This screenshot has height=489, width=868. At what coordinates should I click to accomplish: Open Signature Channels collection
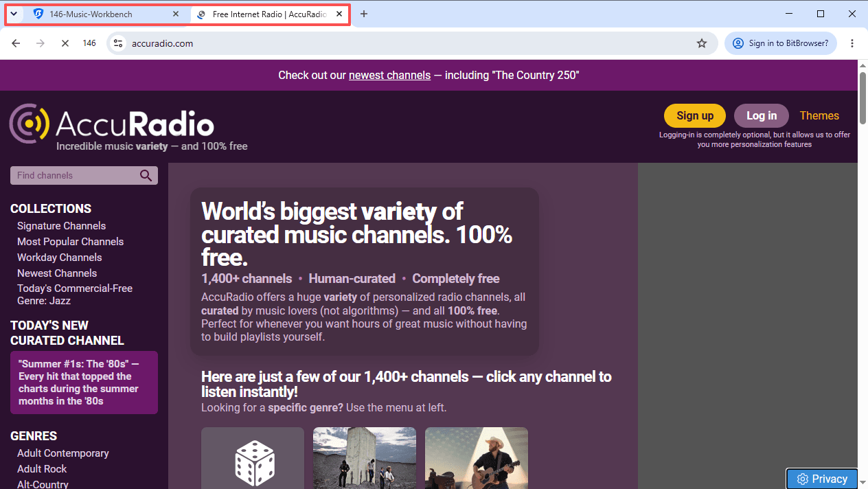[61, 226]
